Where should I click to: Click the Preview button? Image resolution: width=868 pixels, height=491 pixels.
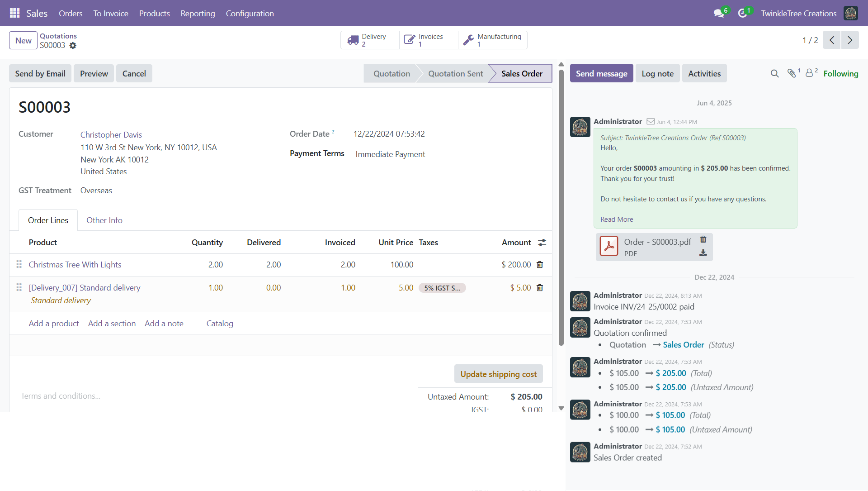[94, 73]
